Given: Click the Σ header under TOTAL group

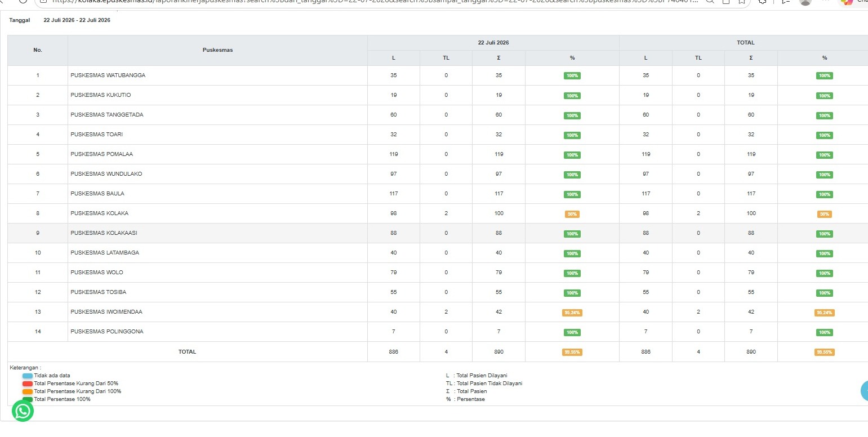Looking at the screenshot, I should click(x=751, y=58).
